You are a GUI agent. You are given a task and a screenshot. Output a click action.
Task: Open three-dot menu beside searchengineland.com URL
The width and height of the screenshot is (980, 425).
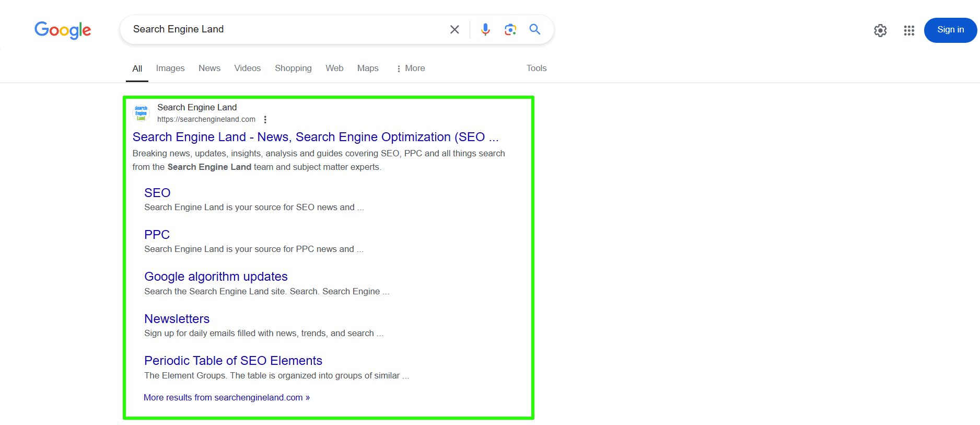pos(265,120)
